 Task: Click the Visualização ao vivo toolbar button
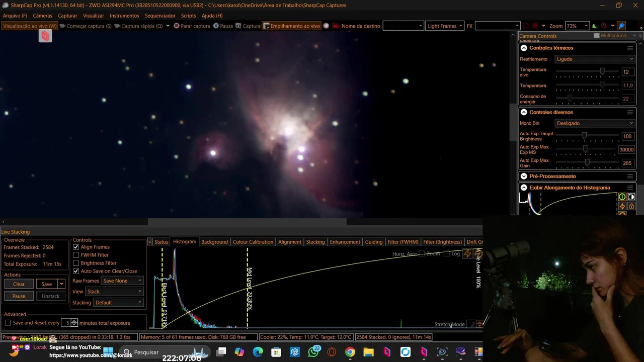pyautogui.click(x=30, y=26)
